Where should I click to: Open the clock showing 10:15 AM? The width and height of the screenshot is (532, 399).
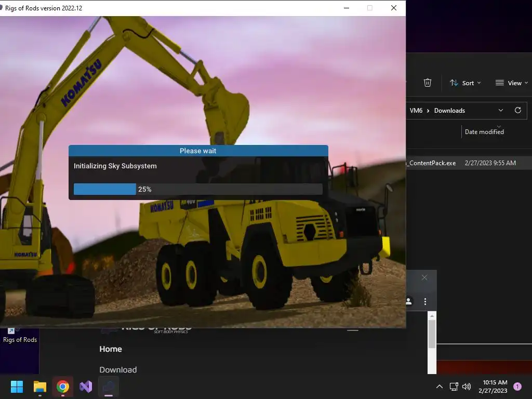tap(494, 387)
